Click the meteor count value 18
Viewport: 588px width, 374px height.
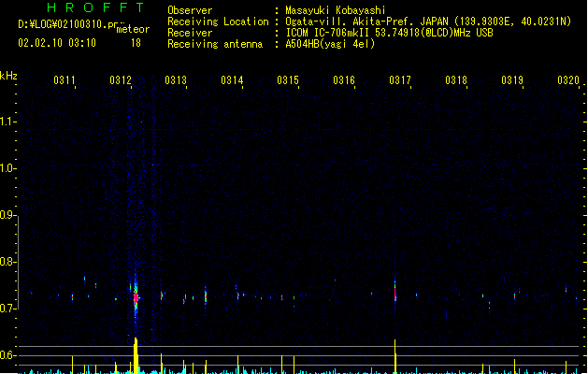pyautogui.click(x=136, y=43)
